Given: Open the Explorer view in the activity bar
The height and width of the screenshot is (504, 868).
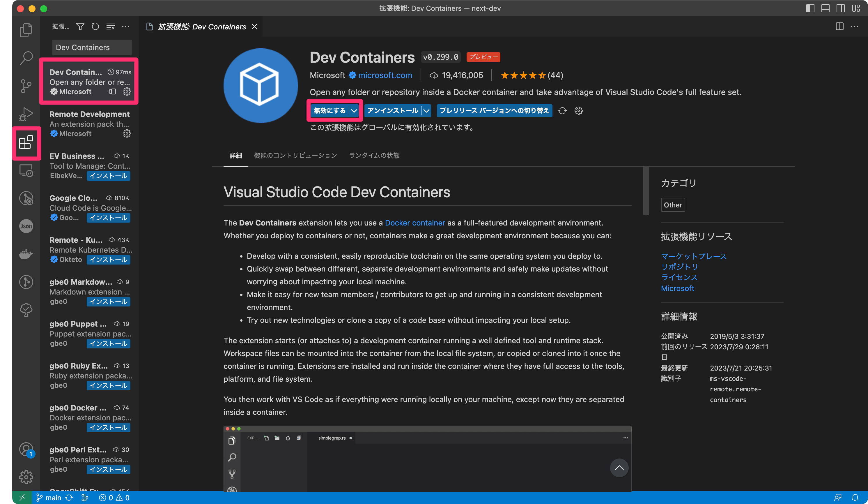Looking at the screenshot, I should [26, 30].
